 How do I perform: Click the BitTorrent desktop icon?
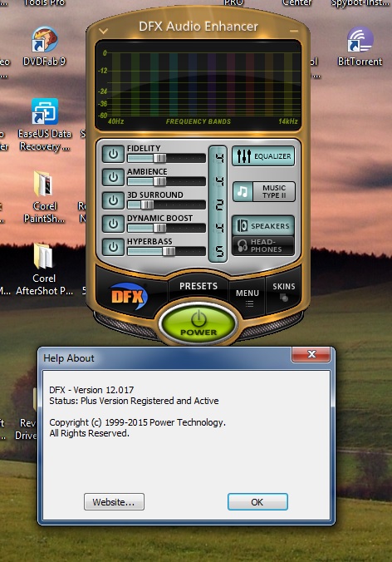(360, 47)
